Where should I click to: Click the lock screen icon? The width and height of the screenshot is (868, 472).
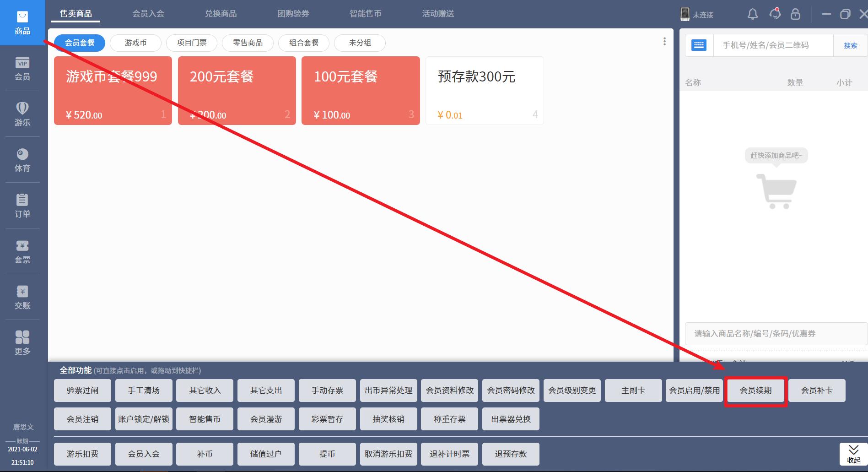tap(795, 14)
